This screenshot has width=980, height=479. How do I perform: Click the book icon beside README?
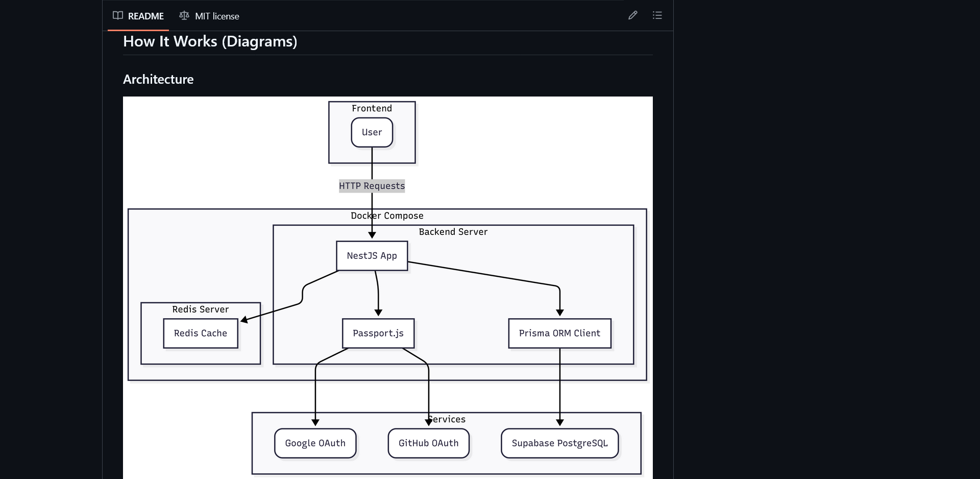(x=117, y=15)
